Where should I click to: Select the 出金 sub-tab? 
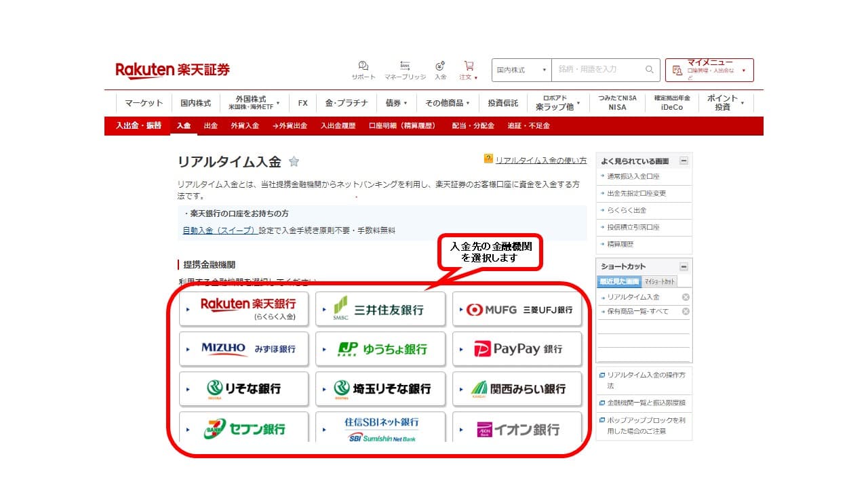(x=211, y=125)
